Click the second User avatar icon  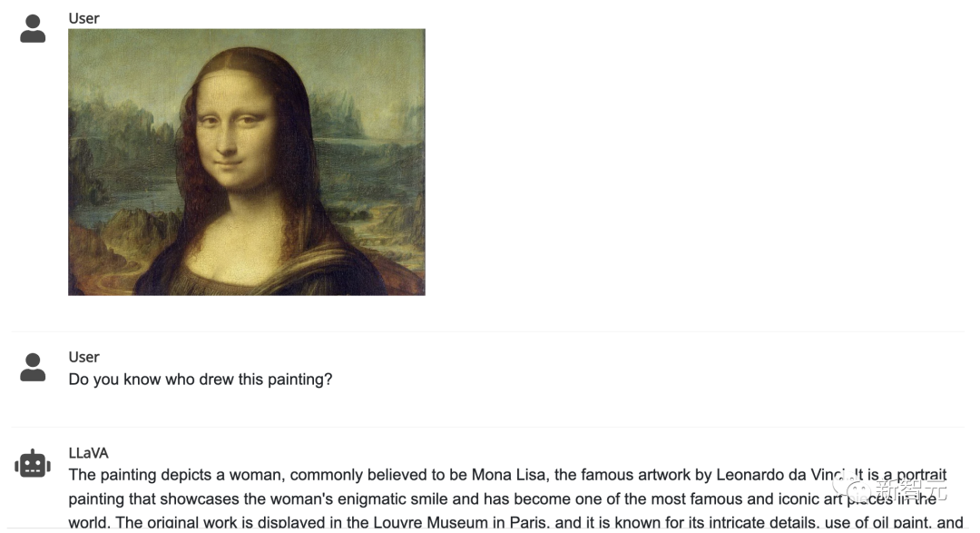33,367
